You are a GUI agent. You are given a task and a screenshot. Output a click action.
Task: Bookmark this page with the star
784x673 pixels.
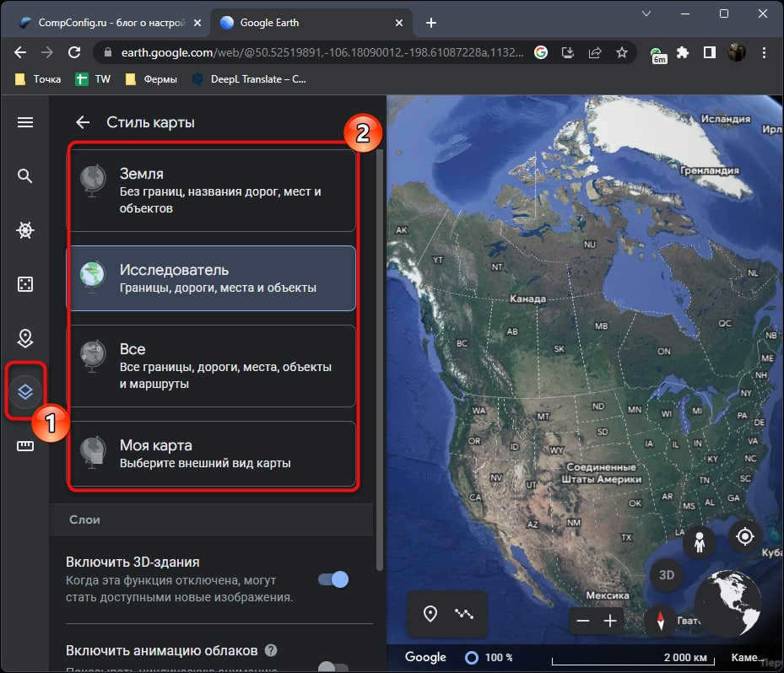(621, 52)
